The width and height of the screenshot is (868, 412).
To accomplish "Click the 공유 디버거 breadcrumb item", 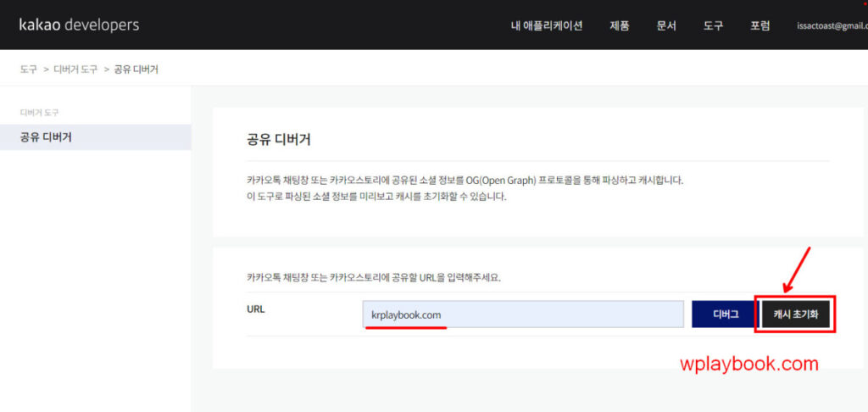I will 136,70.
